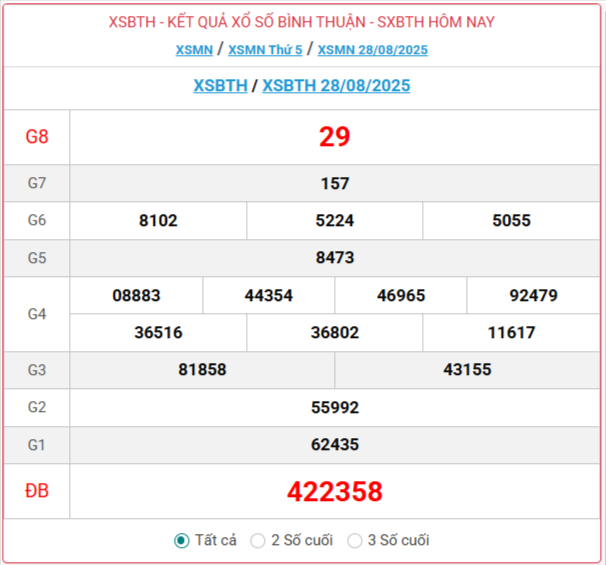Image resolution: width=606 pixels, height=565 pixels.
Task: Click the G1 result 62435
Action: point(335,445)
